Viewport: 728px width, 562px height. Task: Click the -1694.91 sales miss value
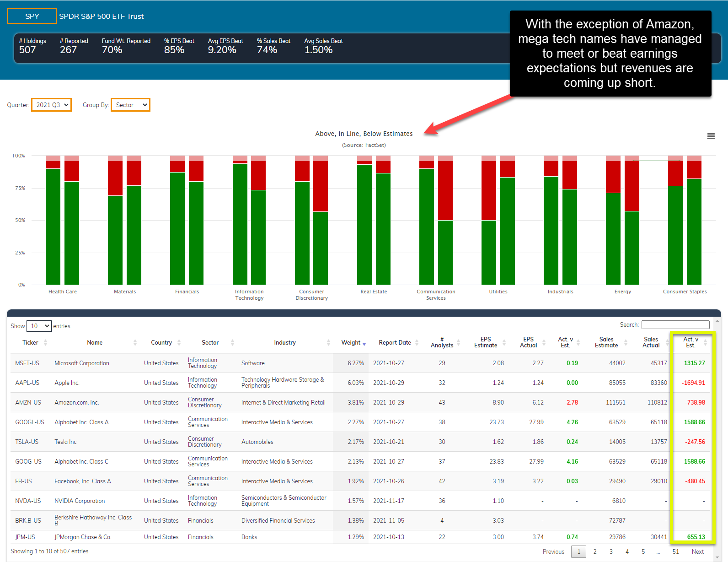pos(693,383)
